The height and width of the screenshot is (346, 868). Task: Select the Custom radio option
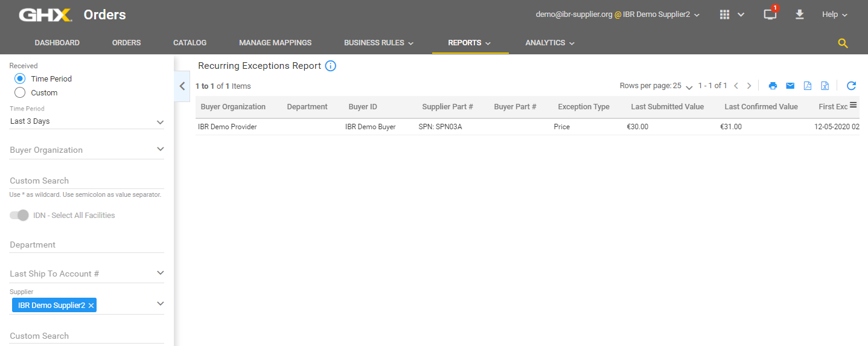[20, 92]
